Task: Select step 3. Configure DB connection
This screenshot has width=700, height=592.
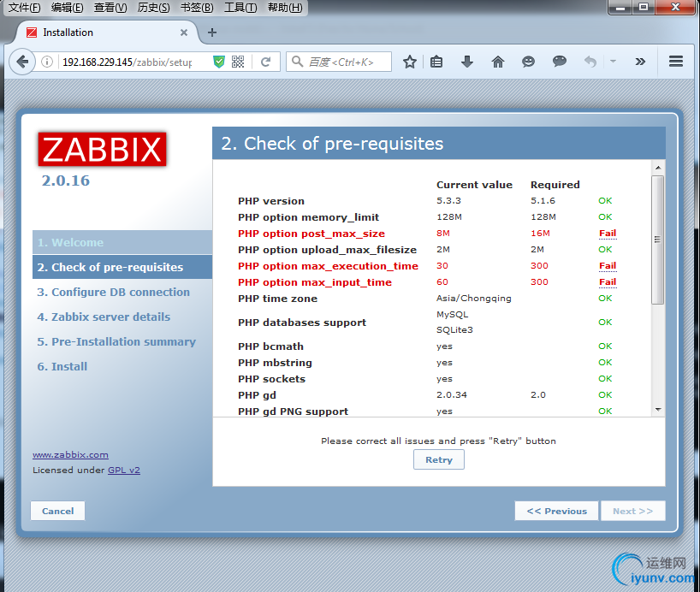Action: (x=113, y=292)
